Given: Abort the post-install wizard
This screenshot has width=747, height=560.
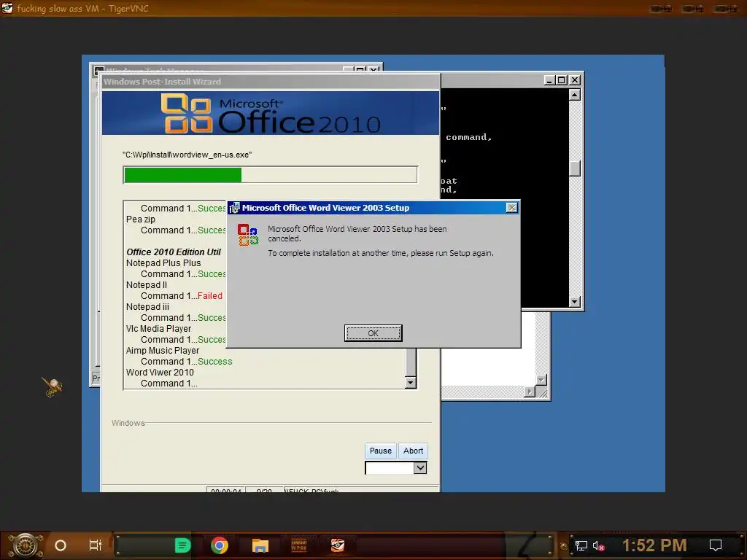Looking at the screenshot, I should tap(413, 451).
